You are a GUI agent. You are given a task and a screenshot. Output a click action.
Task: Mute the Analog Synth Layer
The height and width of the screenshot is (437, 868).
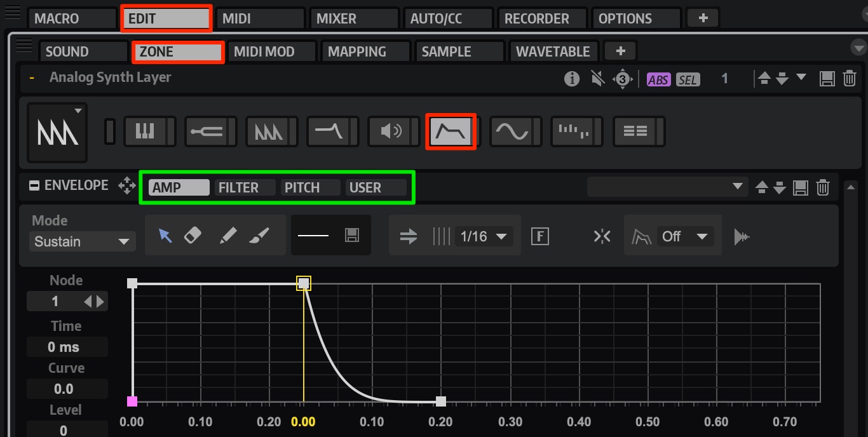[597, 79]
